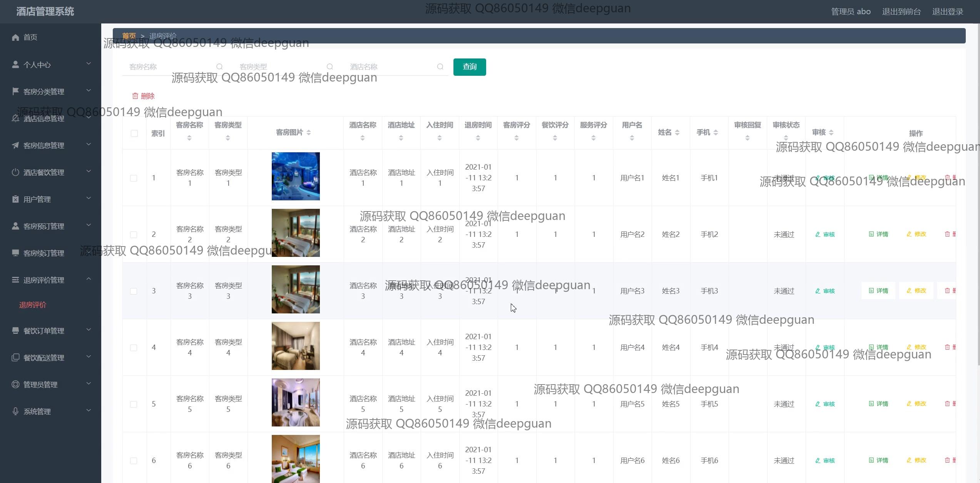The image size is (980, 483).
Task: Select row 4 checkbox
Action: click(134, 348)
